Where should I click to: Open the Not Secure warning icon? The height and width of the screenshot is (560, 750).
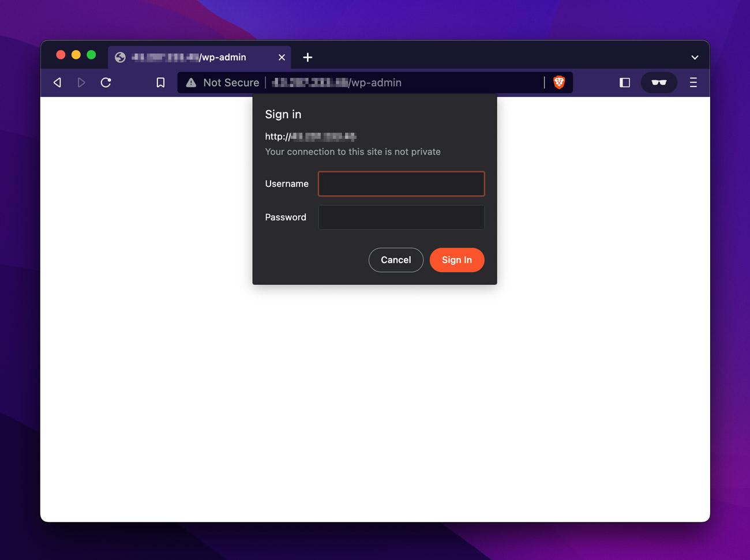click(x=191, y=82)
